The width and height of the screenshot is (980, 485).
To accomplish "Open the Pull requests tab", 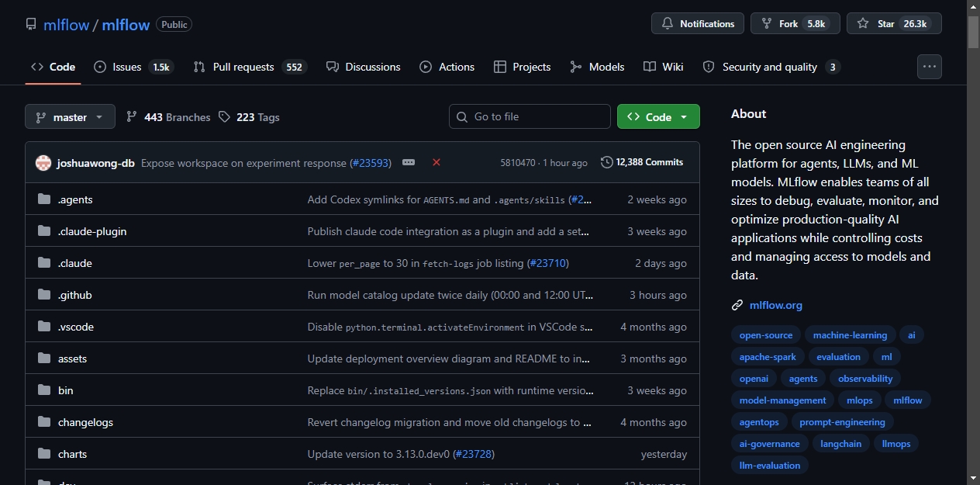I will 249,67.
